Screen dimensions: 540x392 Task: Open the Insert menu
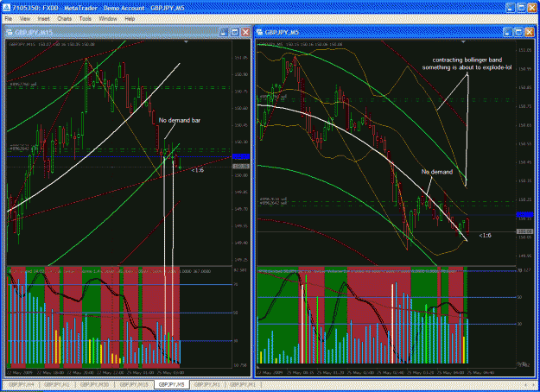coord(44,19)
